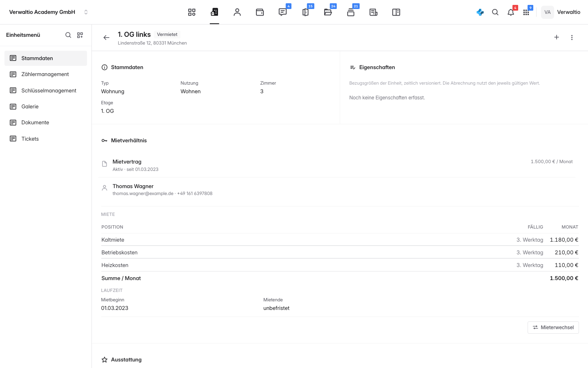Click the Mieterwechsel button
588x368 pixels.
coord(553,328)
